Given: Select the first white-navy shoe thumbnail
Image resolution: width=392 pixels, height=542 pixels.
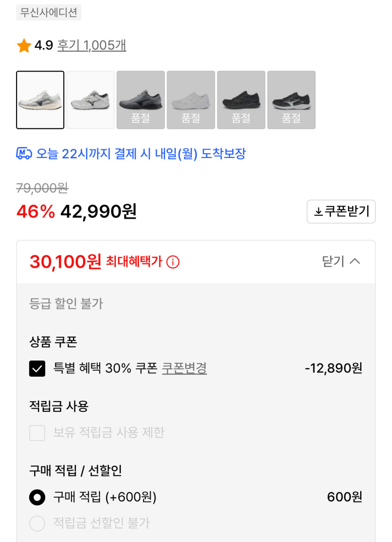Looking at the screenshot, I should pyautogui.click(x=40, y=100).
